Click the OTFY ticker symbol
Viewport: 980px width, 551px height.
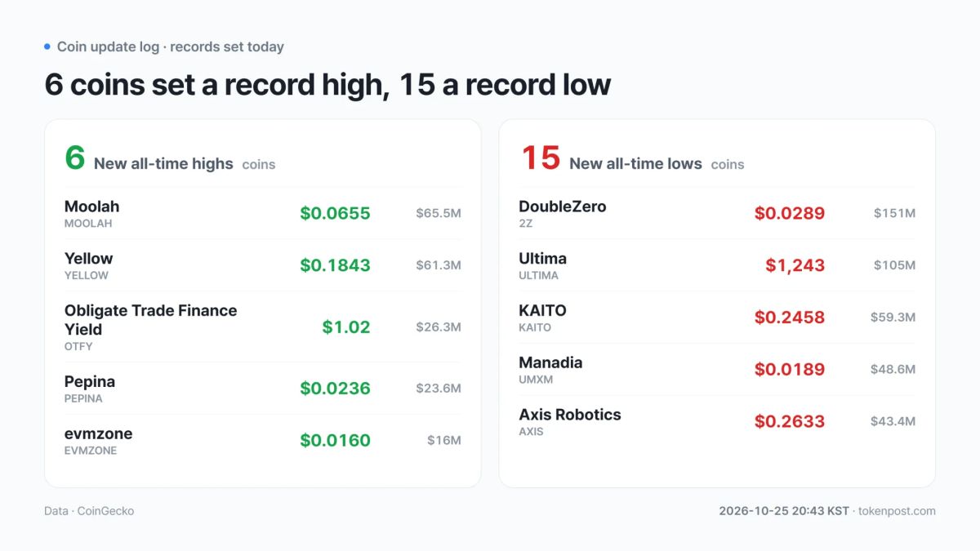point(78,347)
